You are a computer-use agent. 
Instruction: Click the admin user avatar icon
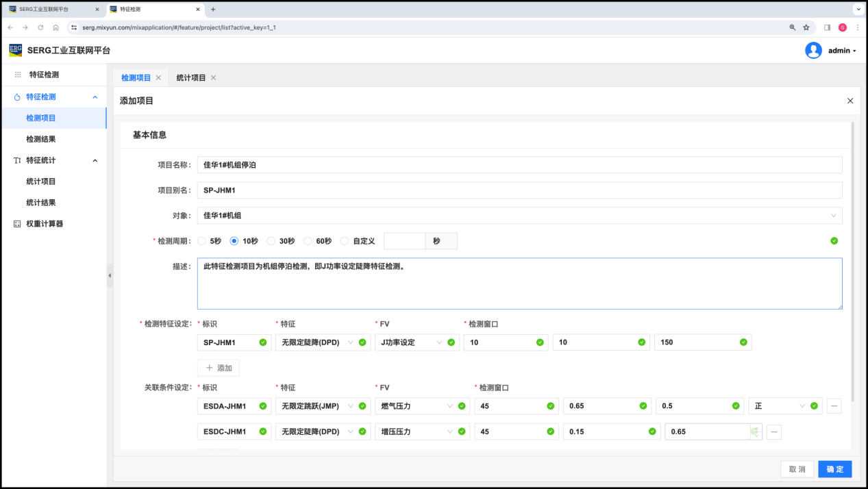coord(813,51)
